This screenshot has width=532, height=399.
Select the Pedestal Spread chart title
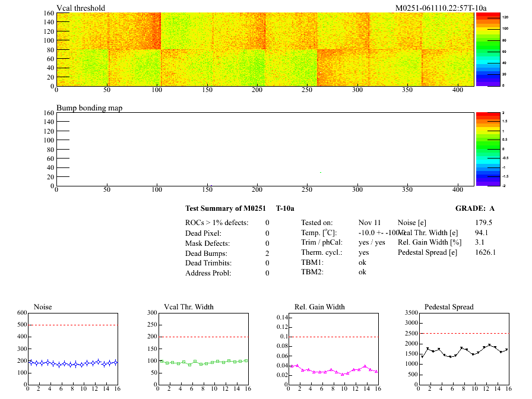(448, 307)
